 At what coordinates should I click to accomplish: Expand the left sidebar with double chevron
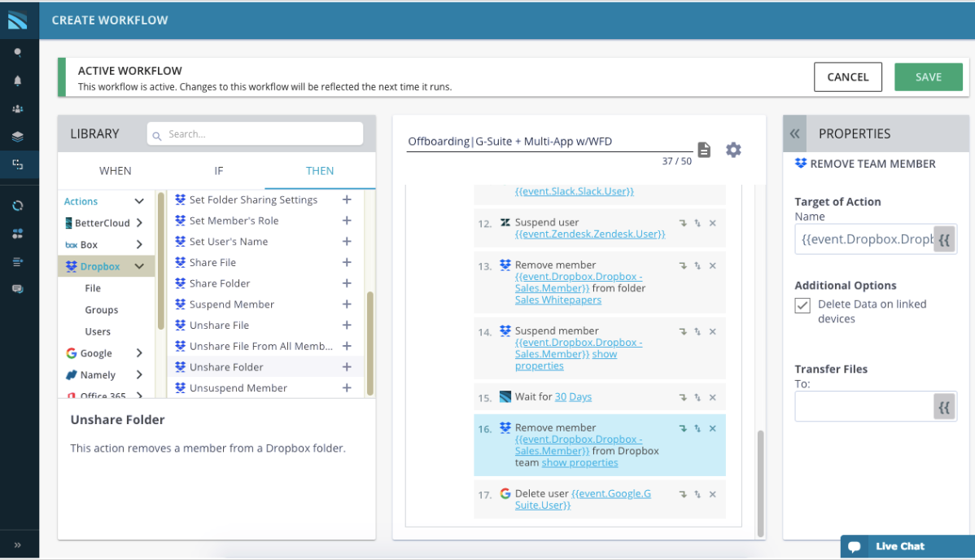(17, 545)
